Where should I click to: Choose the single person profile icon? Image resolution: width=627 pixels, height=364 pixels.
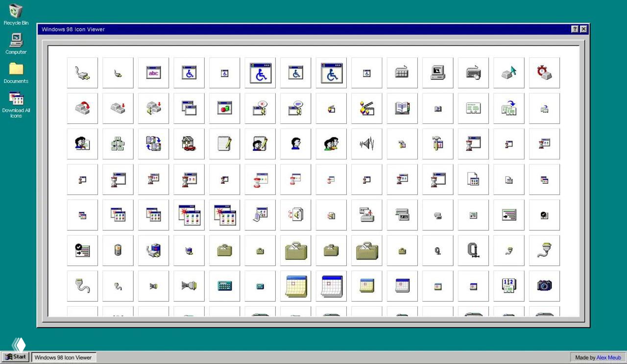pyautogui.click(x=295, y=144)
